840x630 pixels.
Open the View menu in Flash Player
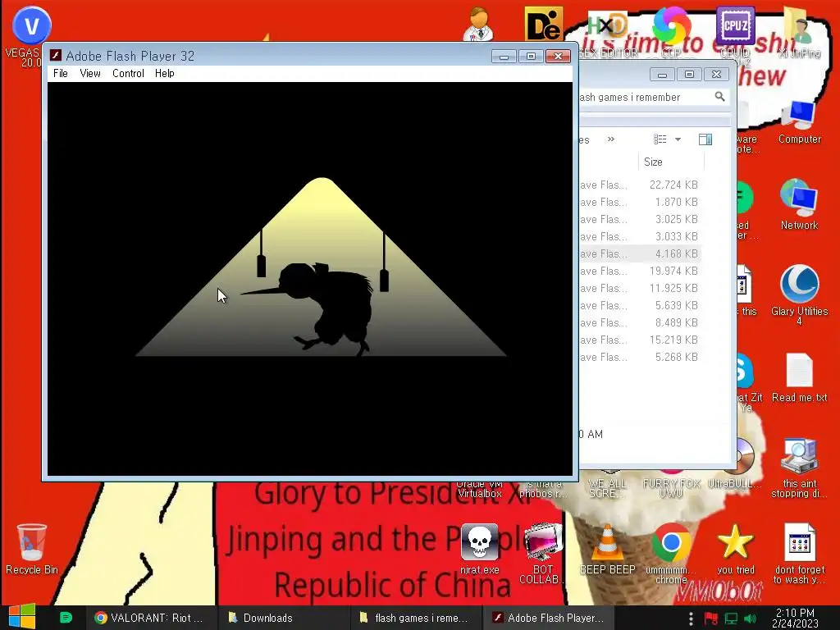click(x=90, y=73)
